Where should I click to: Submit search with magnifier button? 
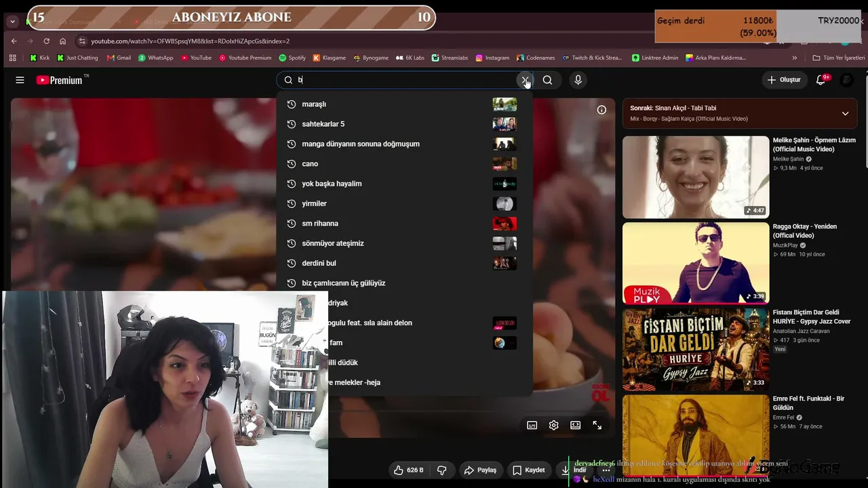pyautogui.click(x=547, y=80)
